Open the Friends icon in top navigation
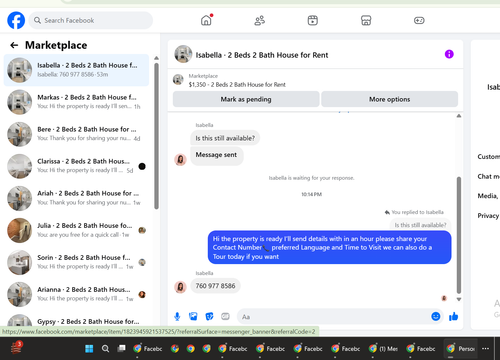The image size is (500, 360). [260, 20]
